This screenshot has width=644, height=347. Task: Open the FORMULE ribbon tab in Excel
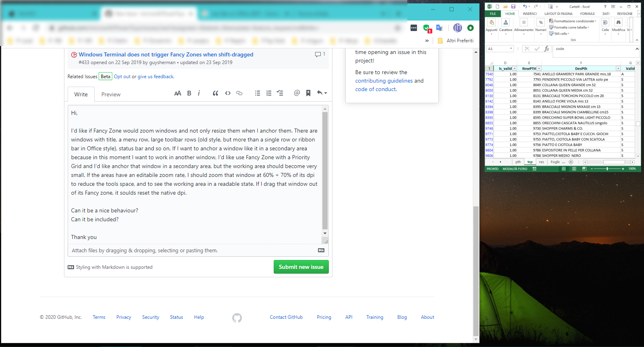click(x=587, y=14)
